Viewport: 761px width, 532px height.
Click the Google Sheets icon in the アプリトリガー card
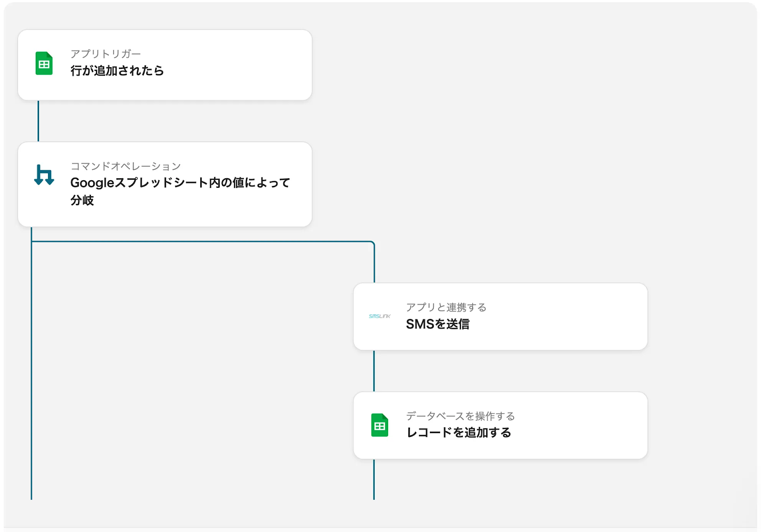(44, 64)
